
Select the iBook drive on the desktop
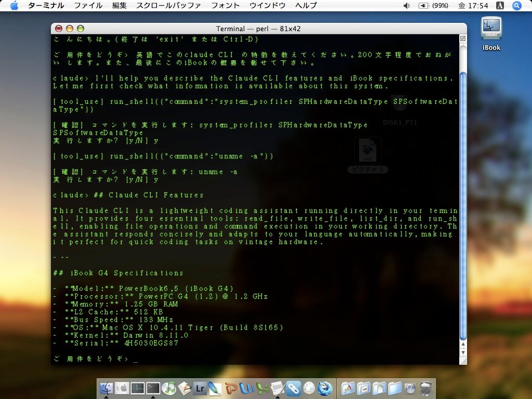pos(491,33)
